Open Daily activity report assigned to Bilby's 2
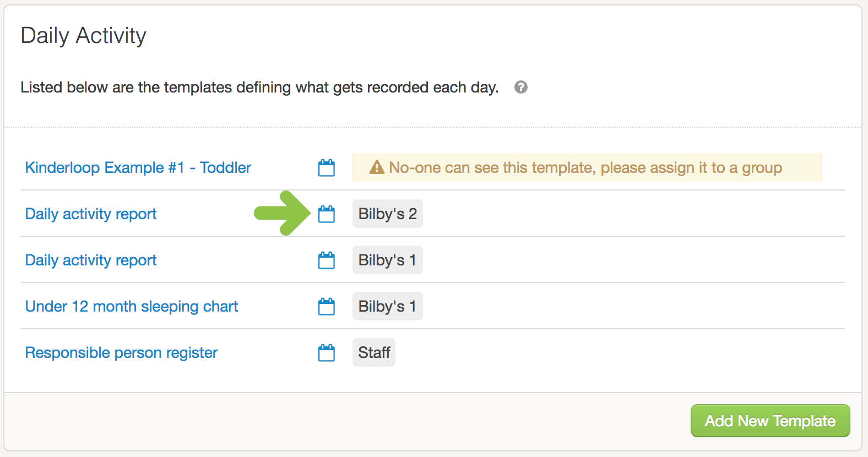The height and width of the screenshot is (457, 868). (x=91, y=214)
